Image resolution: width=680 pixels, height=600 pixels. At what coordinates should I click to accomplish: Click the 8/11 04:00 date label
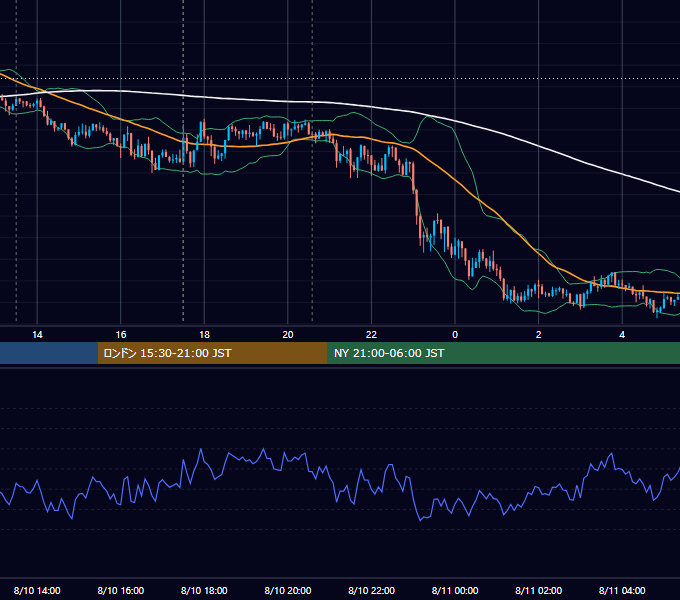point(622,590)
